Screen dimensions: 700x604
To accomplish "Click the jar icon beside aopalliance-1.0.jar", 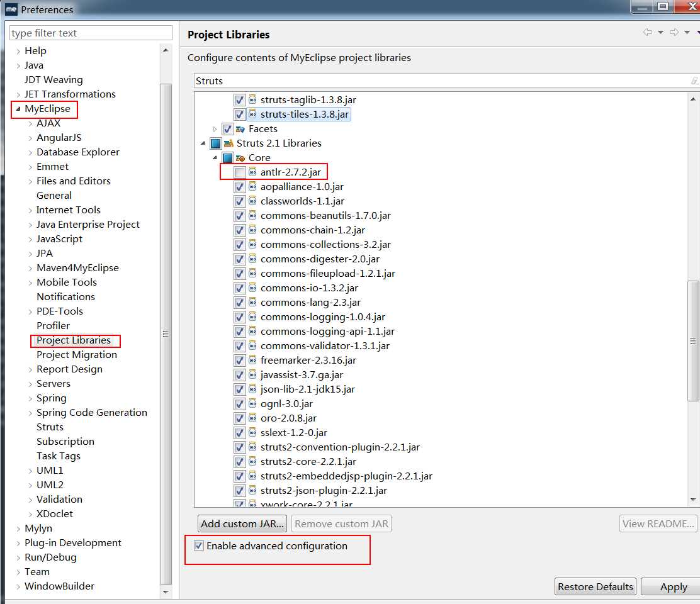I will [252, 186].
